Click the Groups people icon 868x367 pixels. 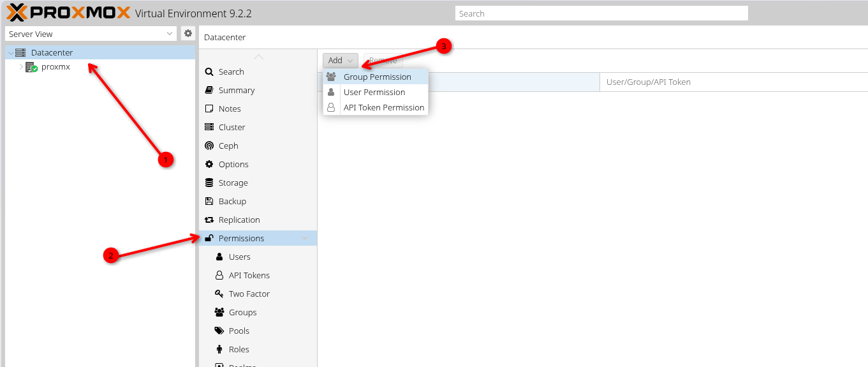point(219,313)
